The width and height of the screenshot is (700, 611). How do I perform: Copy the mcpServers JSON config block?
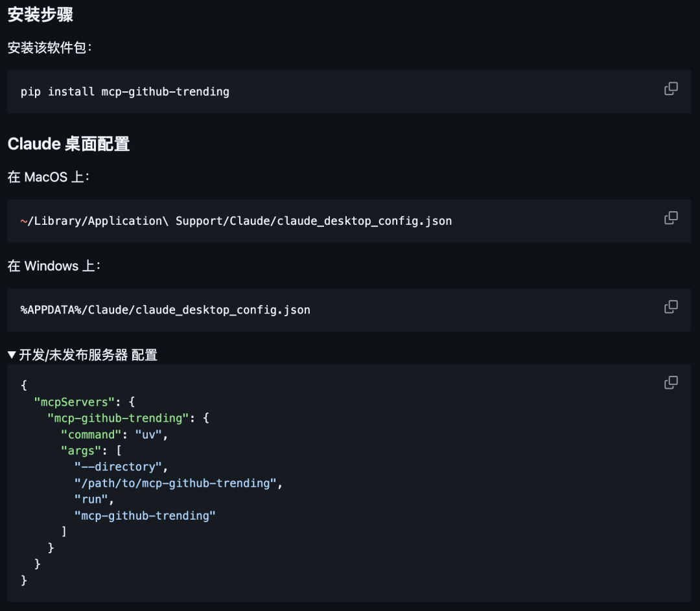pos(671,382)
